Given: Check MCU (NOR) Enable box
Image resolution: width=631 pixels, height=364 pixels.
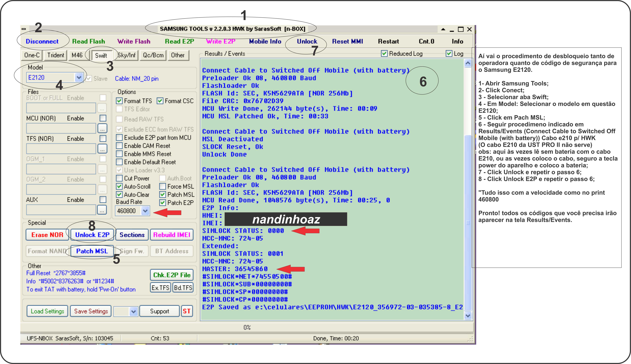Looking at the screenshot, I should (103, 118).
